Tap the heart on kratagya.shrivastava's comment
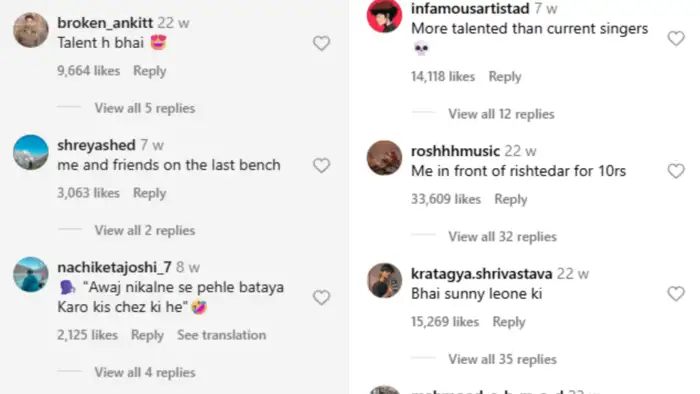700x394 pixels. click(x=676, y=294)
